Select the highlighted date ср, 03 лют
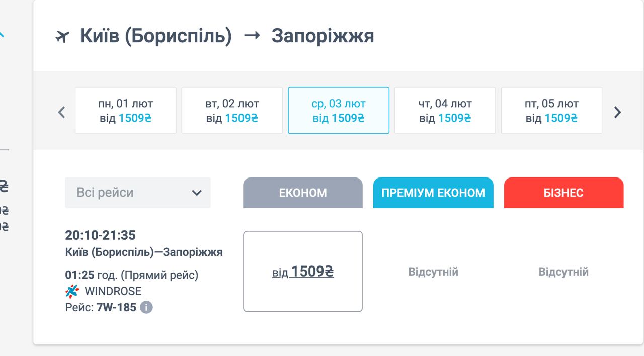This screenshot has height=356, width=644. pyautogui.click(x=339, y=111)
